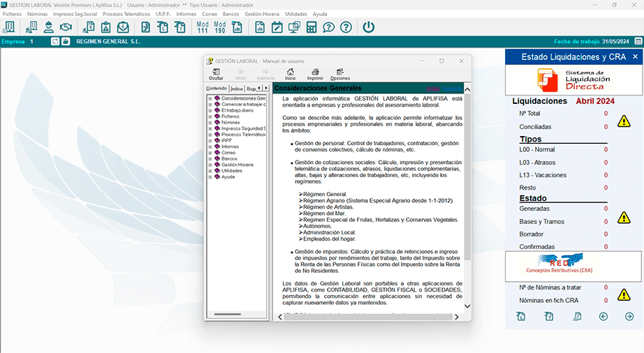Open the main toolbar L document icon
This screenshot has width=644, height=353.
point(163,27)
